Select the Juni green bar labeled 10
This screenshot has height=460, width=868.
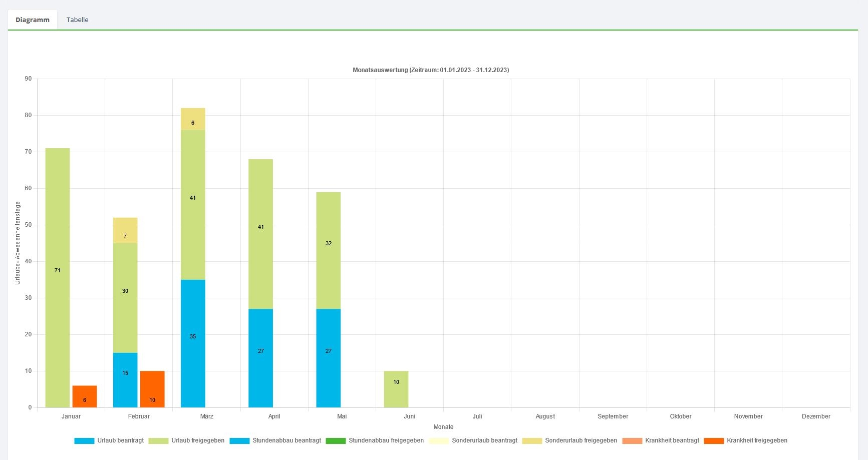tap(396, 389)
